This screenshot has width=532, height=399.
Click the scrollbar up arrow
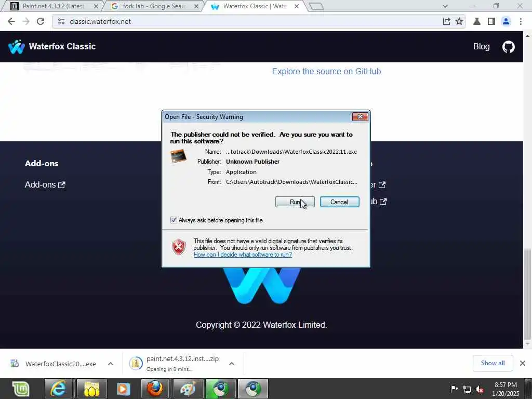pos(528,35)
